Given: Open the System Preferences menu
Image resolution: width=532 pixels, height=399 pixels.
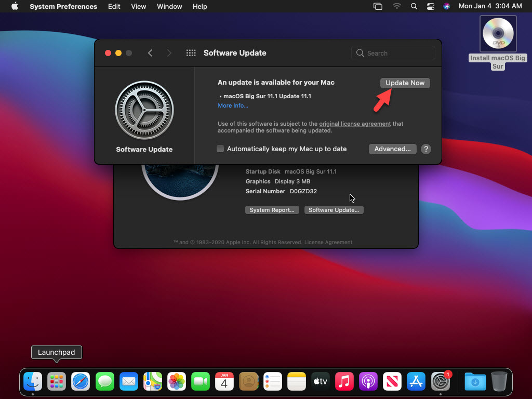Looking at the screenshot, I should (x=63, y=6).
